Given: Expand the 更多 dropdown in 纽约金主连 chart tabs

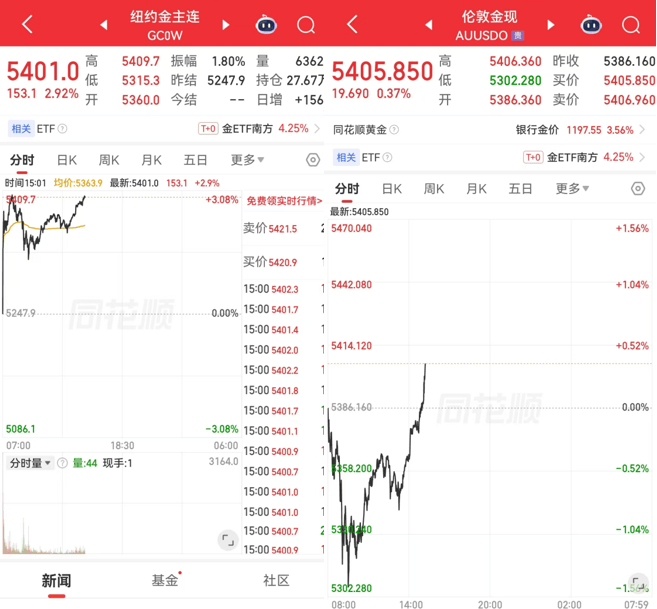Looking at the screenshot, I should pos(247,160).
